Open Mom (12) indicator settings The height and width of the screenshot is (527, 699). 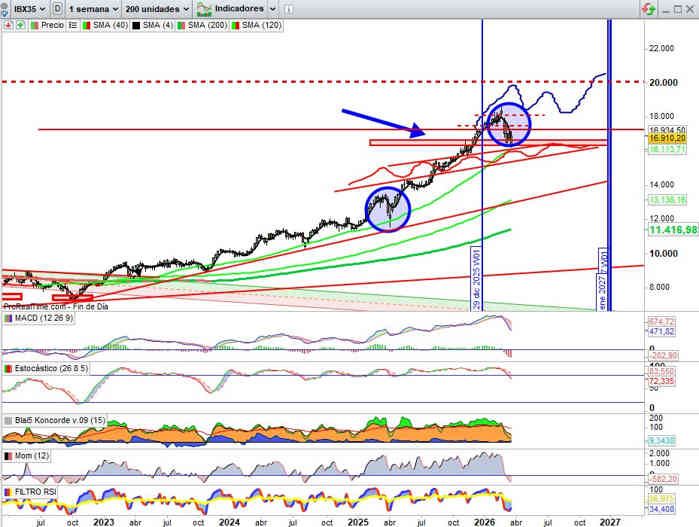tap(28, 455)
